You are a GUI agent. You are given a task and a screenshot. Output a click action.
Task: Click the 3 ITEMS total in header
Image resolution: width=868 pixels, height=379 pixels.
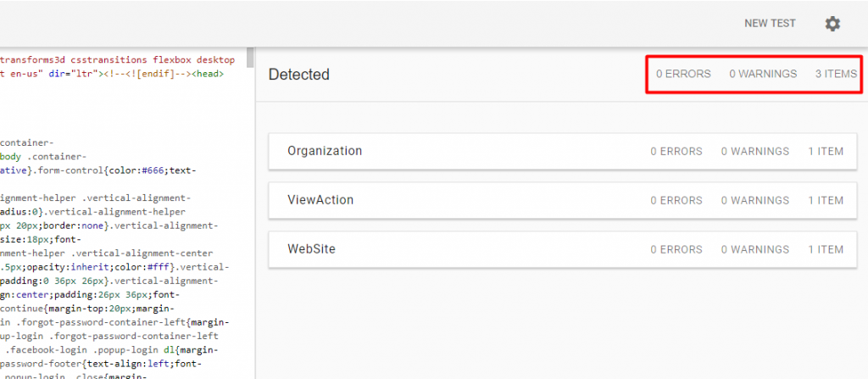tap(836, 75)
